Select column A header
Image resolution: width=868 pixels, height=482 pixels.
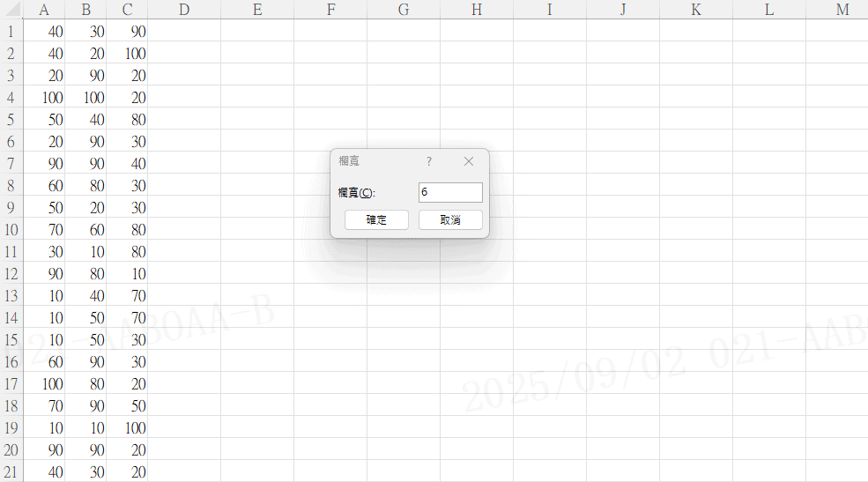click(44, 10)
